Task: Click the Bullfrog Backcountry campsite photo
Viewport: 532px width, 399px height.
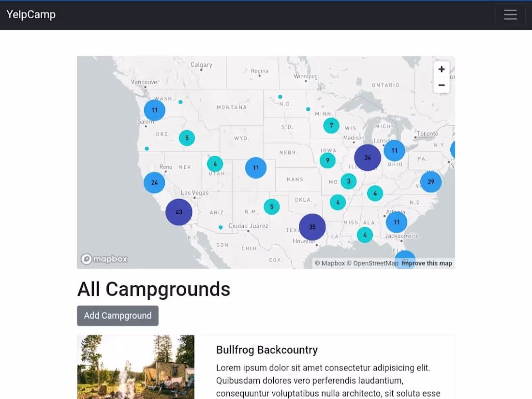Action: [135, 367]
